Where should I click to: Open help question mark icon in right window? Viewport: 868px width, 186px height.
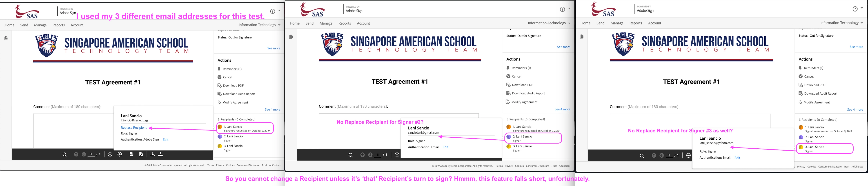click(x=855, y=9)
